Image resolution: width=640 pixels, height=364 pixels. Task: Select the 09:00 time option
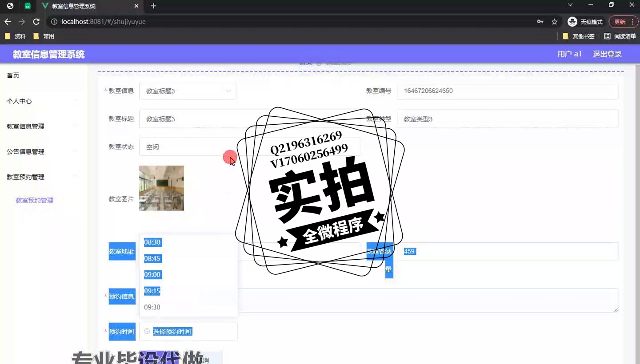188,275
